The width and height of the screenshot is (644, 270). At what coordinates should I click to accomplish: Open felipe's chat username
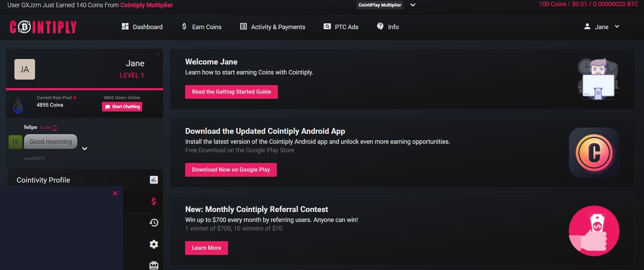click(x=31, y=127)
